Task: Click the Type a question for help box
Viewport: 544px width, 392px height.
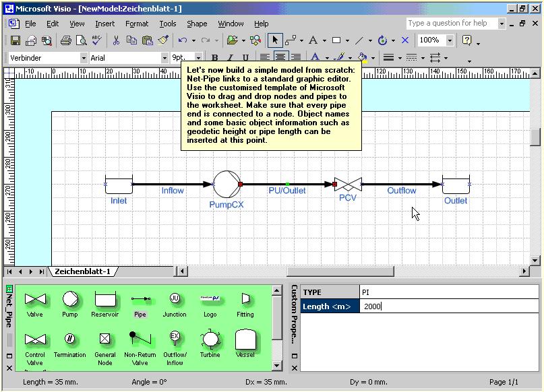Action: pyautogui.click(x=452, y=24)
